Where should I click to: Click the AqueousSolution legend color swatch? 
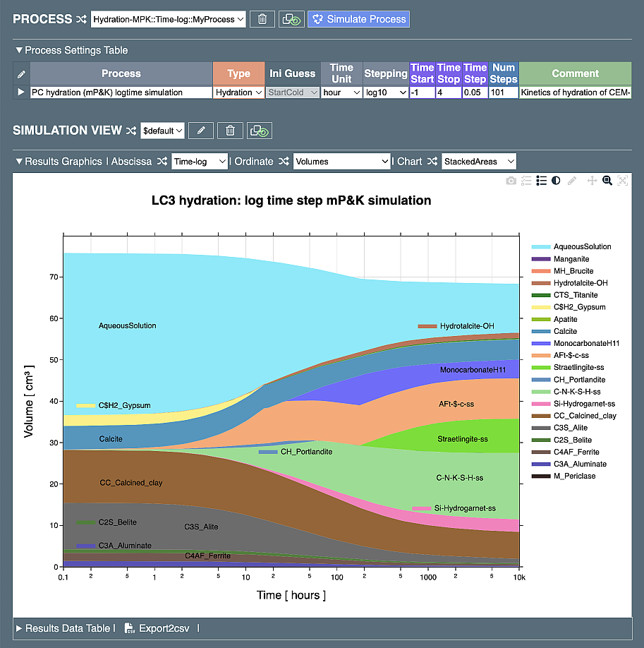point(540,247)
